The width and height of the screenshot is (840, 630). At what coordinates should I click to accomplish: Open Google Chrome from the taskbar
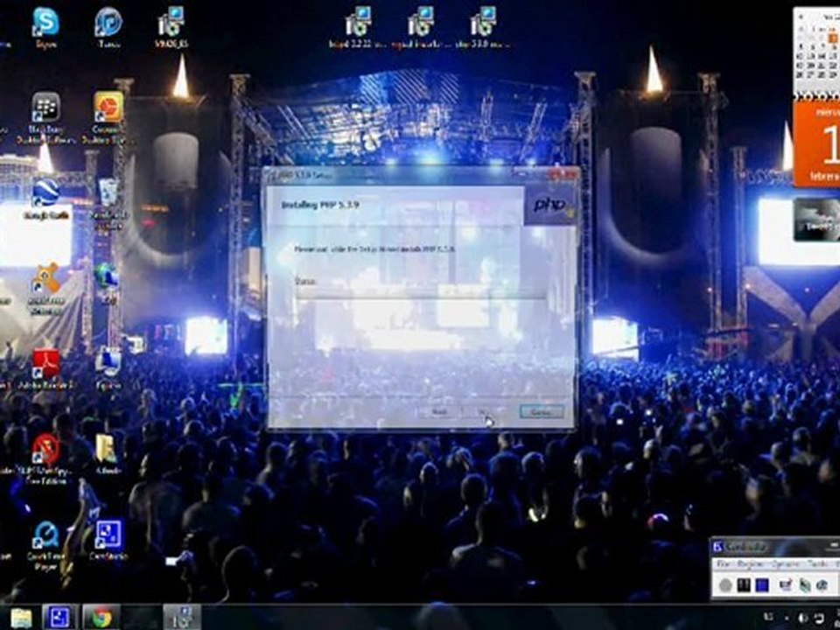tap(101, 619)
